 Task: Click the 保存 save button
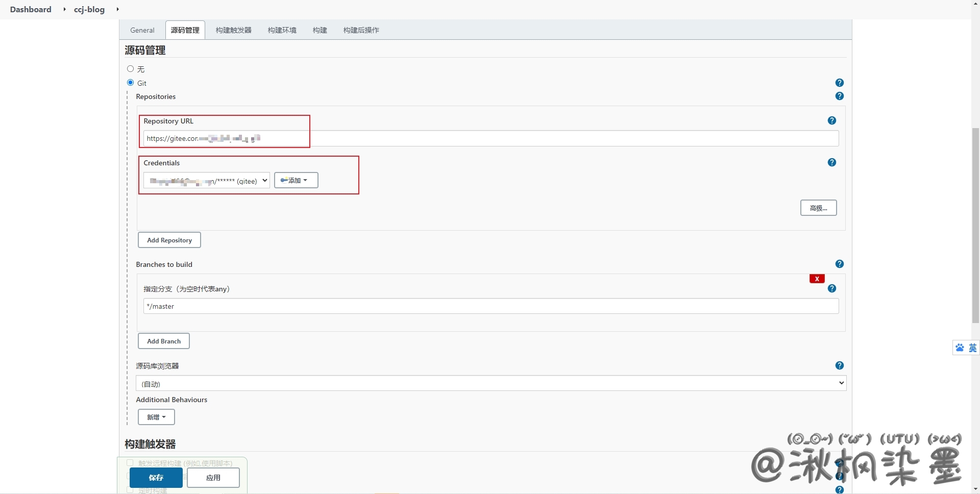pyautogui.click(x=156, y=478)
